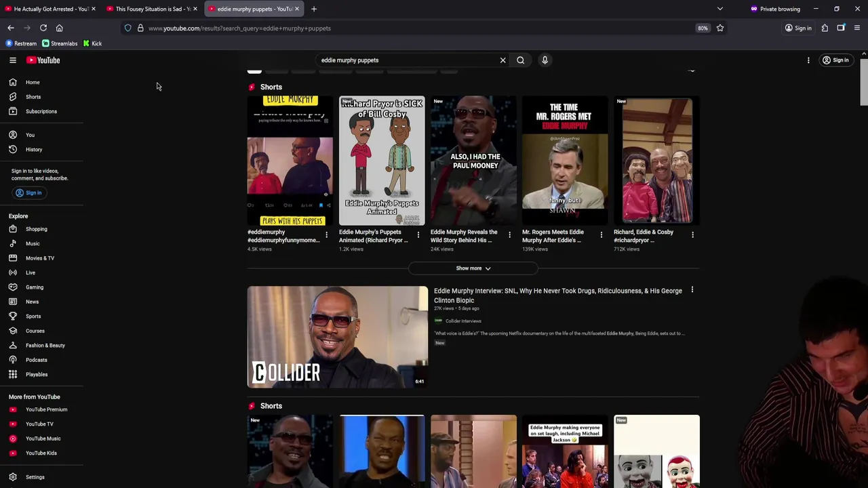Close the eddie murphy puppets tab
Screen dimensions: 868x488
point(296,9)
